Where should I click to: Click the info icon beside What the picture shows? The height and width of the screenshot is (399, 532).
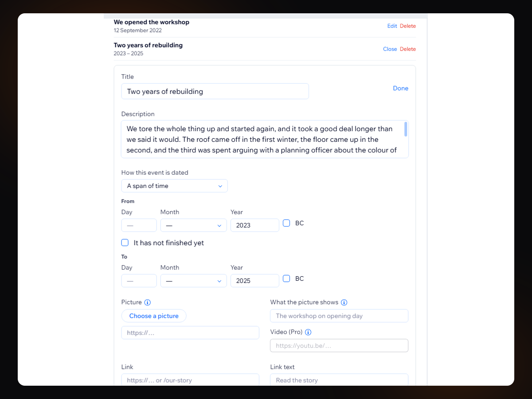click(344, 302)
